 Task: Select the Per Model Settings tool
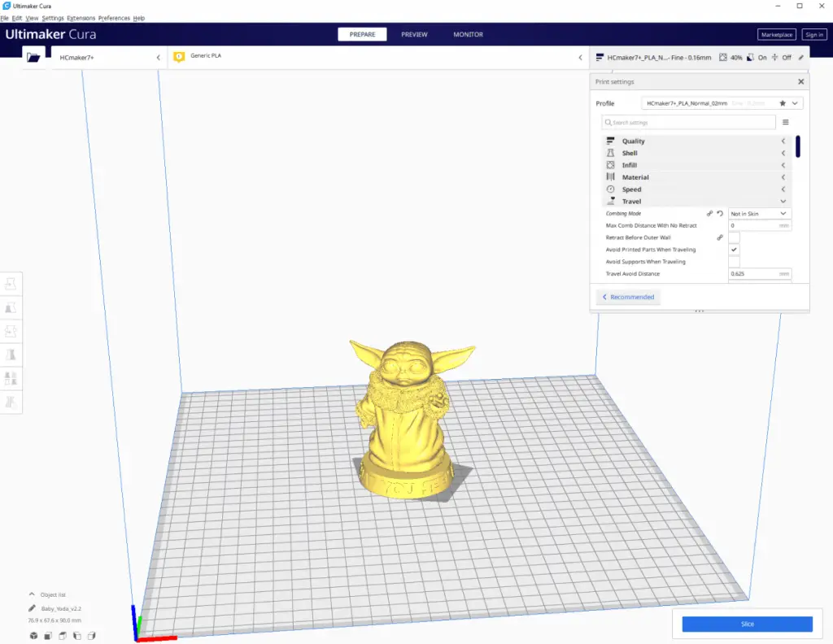11,379
